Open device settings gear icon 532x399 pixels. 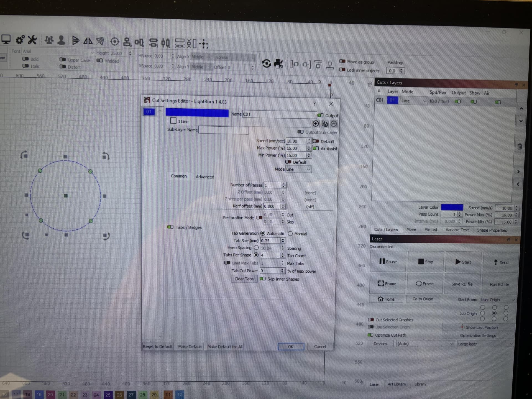click(20, 40)
